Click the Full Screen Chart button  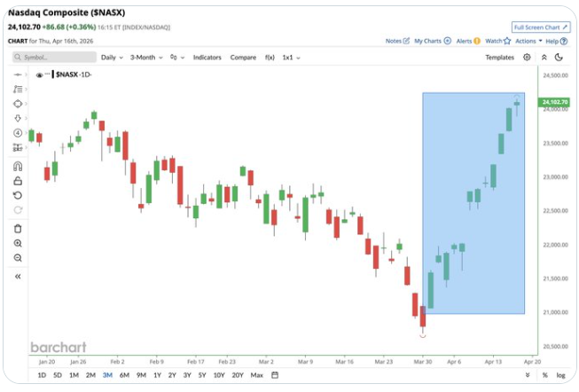coord(541,27)
